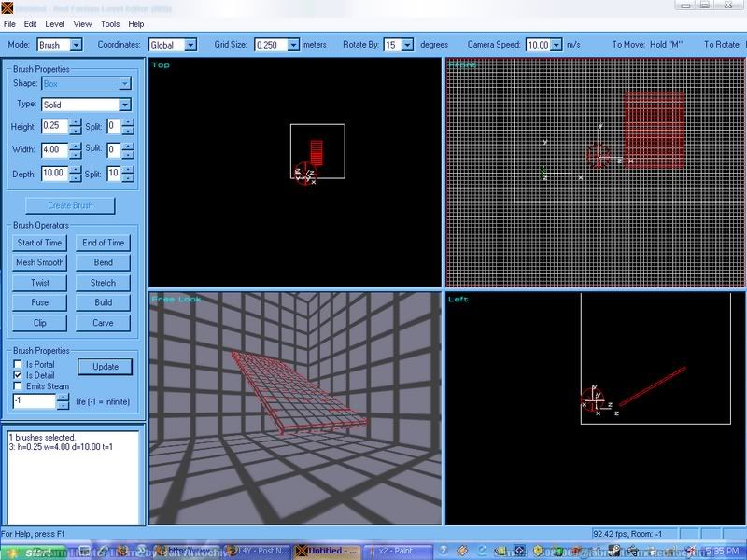Viewport: 747px width, 560px height.
Task: Open the Level menu
Action: point(55,24)
